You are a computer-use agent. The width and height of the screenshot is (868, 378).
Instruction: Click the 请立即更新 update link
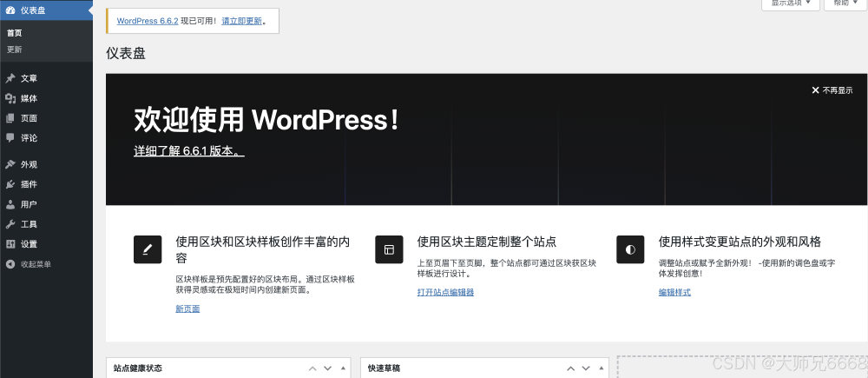[x=241, y=21]
